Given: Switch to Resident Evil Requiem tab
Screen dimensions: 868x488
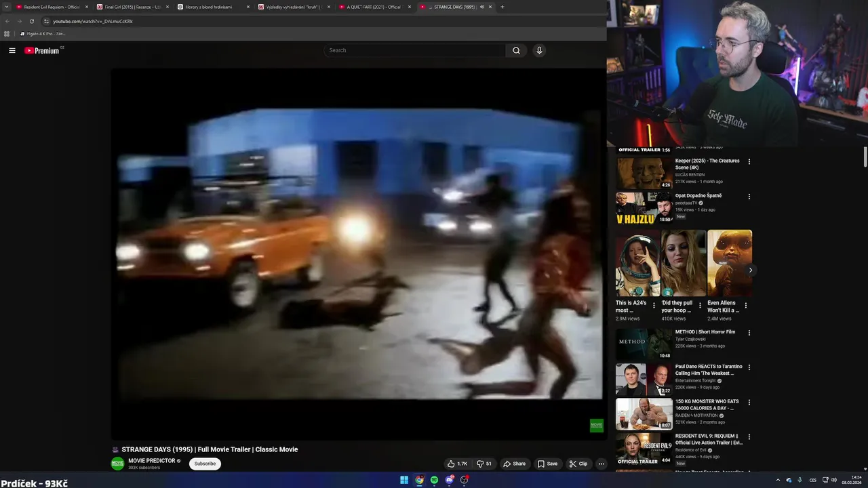Looking at the screenshot, I should click(x=52, y=7).
